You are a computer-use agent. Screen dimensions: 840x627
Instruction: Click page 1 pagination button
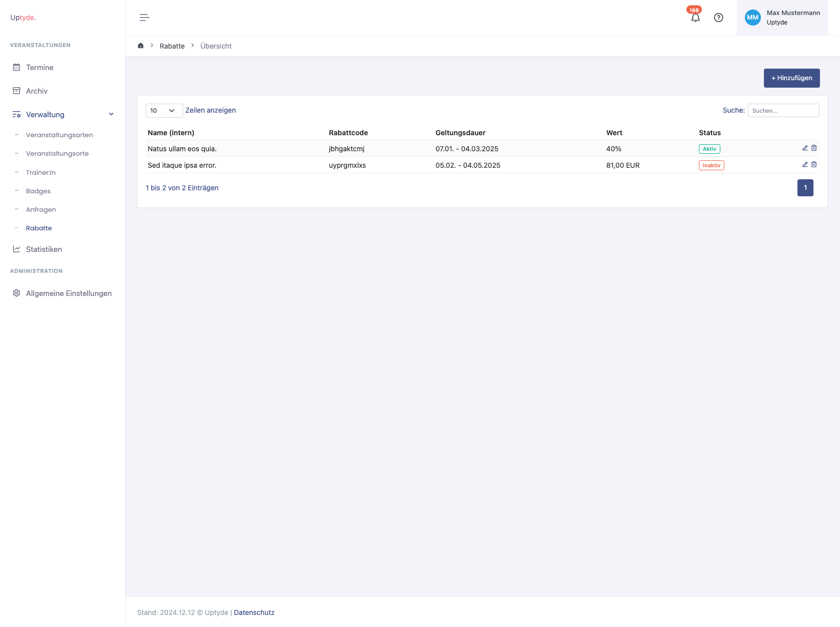pos(805,188)
